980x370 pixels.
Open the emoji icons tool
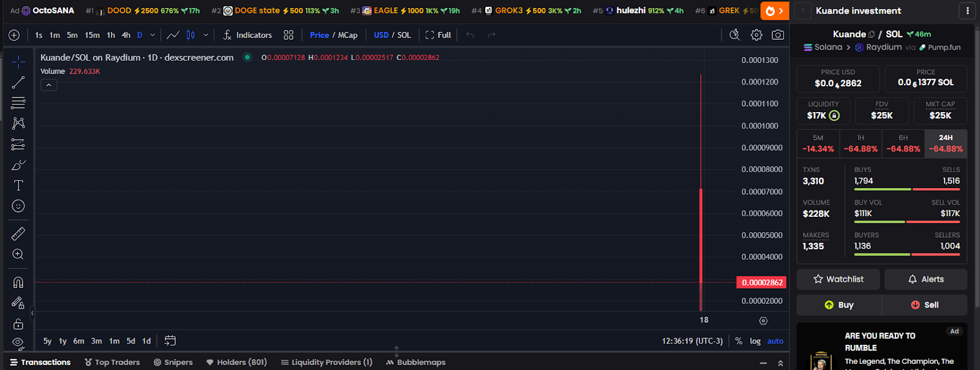[18, 206]
